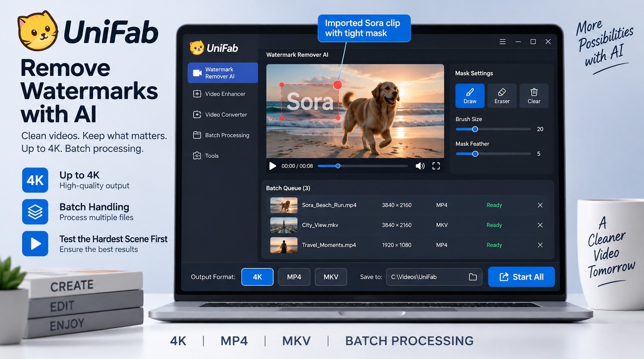Open Video Converter in sidebar
644x359 pixels.
coord(220,115)
